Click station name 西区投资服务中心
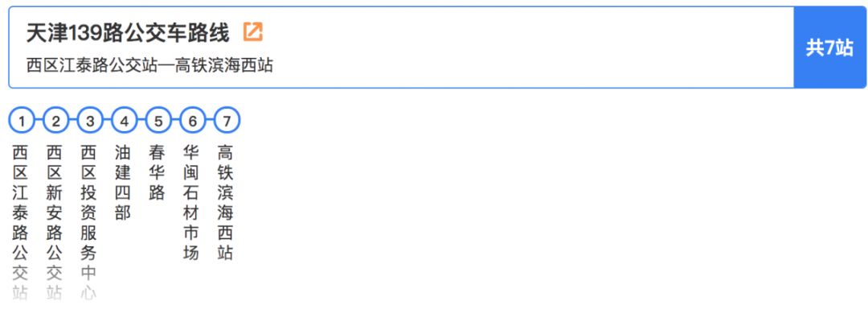 89,221
